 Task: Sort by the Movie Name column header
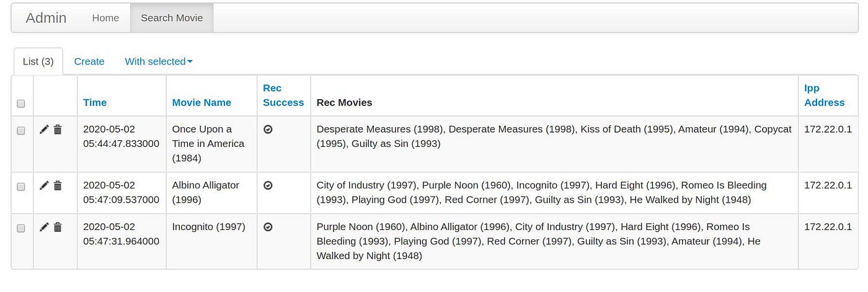point(201,102)
